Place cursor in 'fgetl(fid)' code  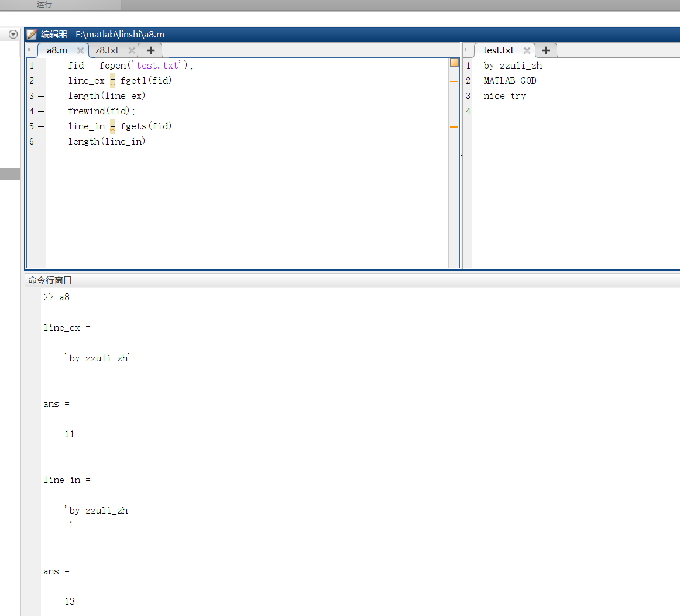coord(146,80)
